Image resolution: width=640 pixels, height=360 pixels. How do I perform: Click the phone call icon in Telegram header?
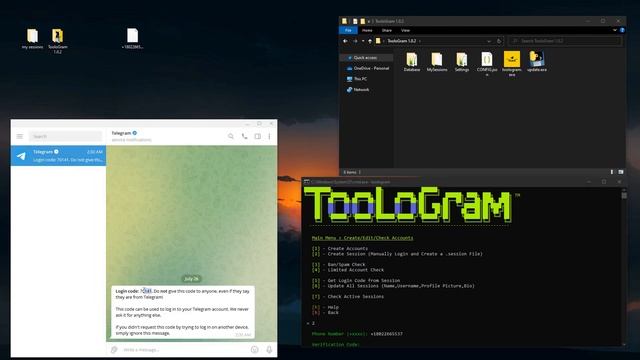(244, 136)
